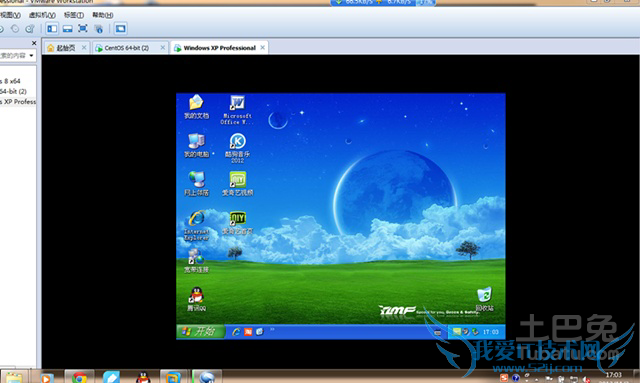Click the blue help tray icon on host
This screenshot has height=383, width=640.
(x=516, y=378)
